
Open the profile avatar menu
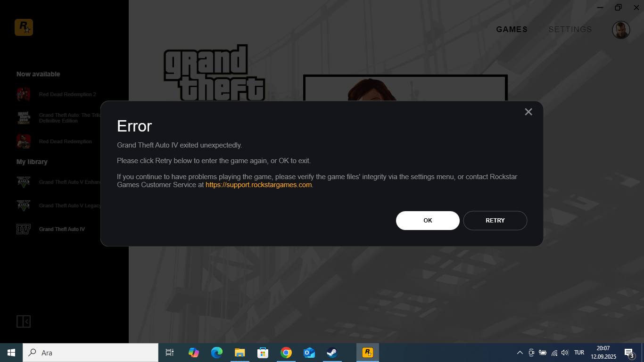(x=621, y=30)
